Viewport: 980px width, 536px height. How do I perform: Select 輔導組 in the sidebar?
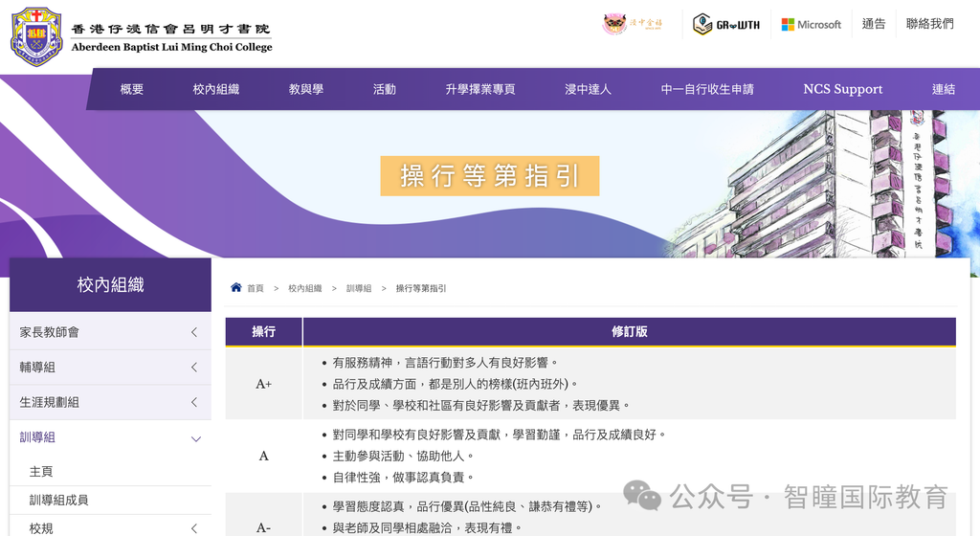pyautogui.click(x=37, y=368)
